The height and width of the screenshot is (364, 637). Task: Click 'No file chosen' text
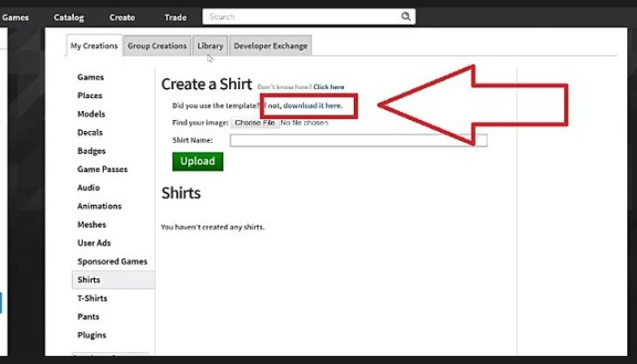click(x=304, y=123)
